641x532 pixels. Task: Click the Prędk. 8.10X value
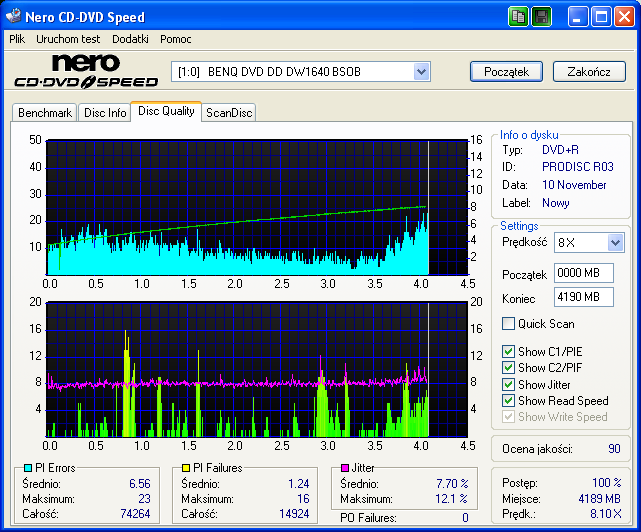click(605, 514)
